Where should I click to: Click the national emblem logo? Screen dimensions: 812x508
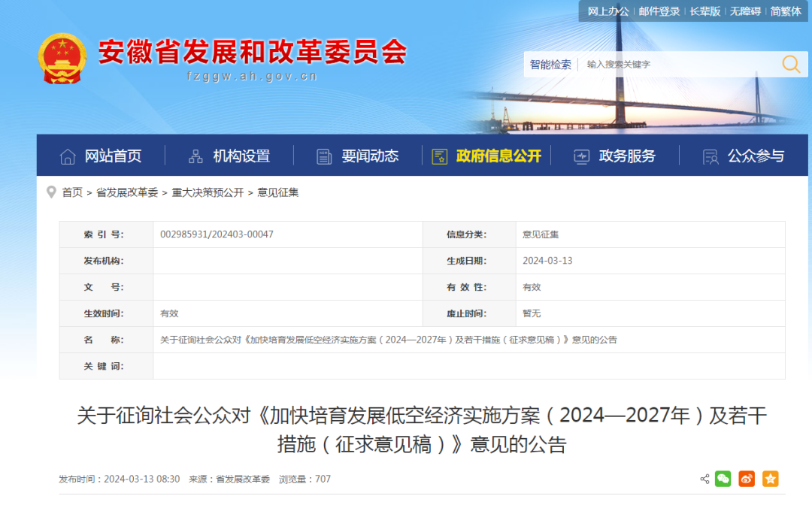click(x=62, y=59)
